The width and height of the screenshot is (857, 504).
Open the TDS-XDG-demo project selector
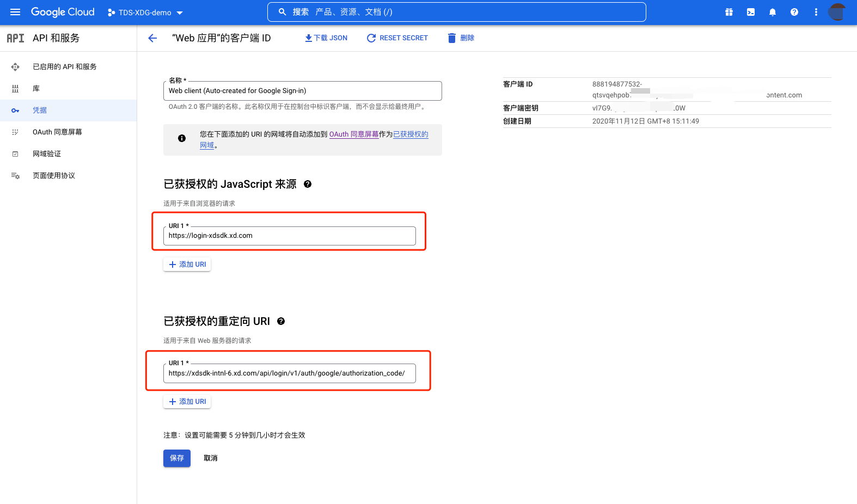point(145,13)
